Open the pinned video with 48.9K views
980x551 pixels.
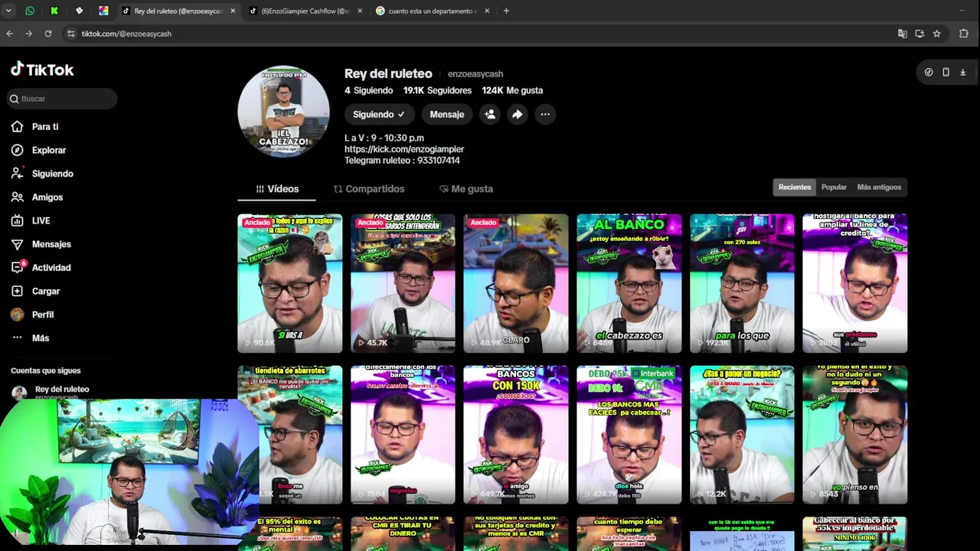516,283
